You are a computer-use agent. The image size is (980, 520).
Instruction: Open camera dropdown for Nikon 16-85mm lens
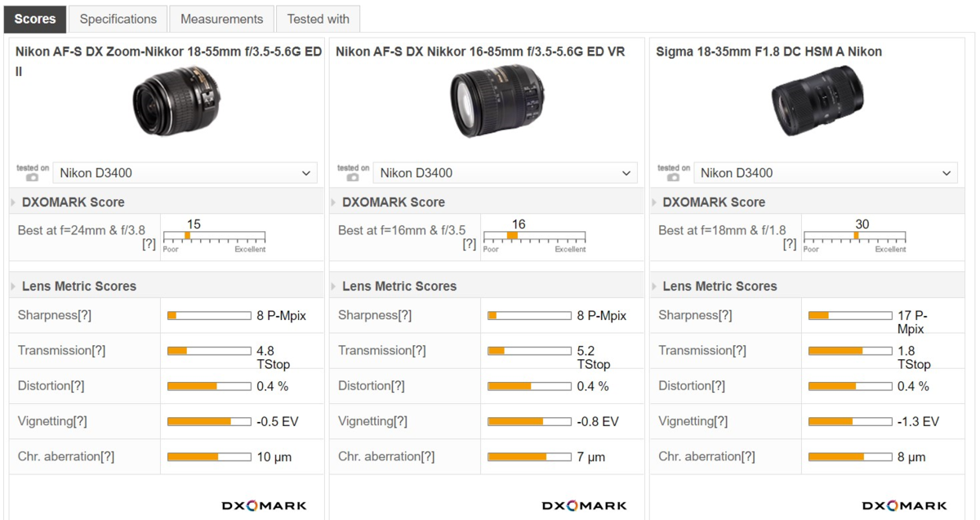click(x=506, y=173)
